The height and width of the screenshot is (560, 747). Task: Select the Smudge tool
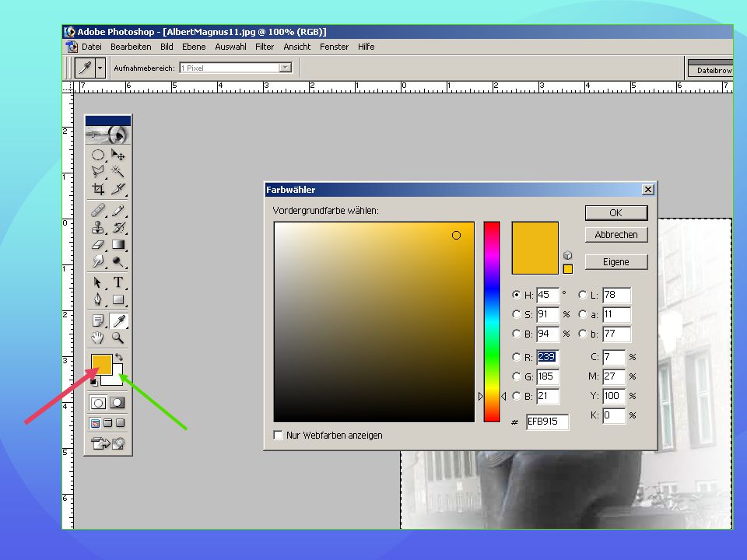[98, 261]
